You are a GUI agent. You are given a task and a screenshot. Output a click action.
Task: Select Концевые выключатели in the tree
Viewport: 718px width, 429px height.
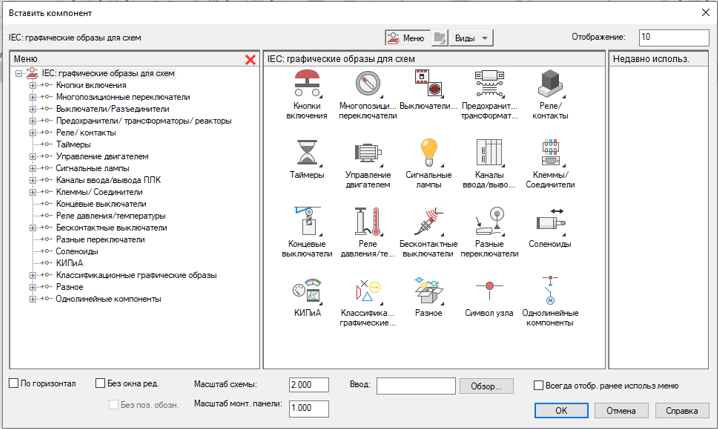pyautogui.click(x=101, y=204)
